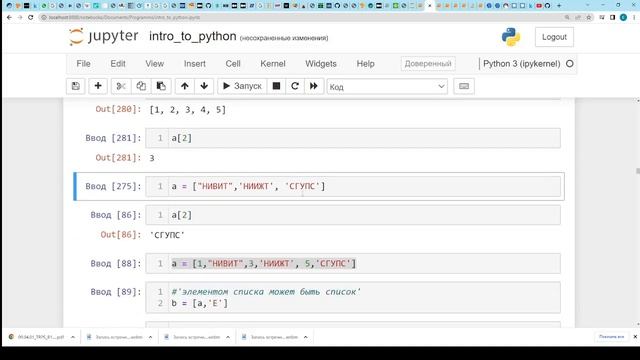Bookmark page with the star icon
Screen dimensions: 640x360
(x=589, y=18)
